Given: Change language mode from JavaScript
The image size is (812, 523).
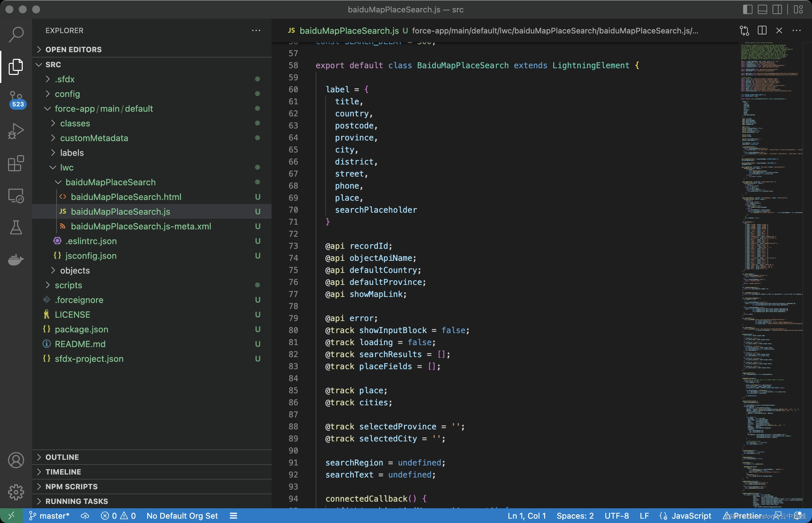Looking at the screenshot, I should click(691, 516).
